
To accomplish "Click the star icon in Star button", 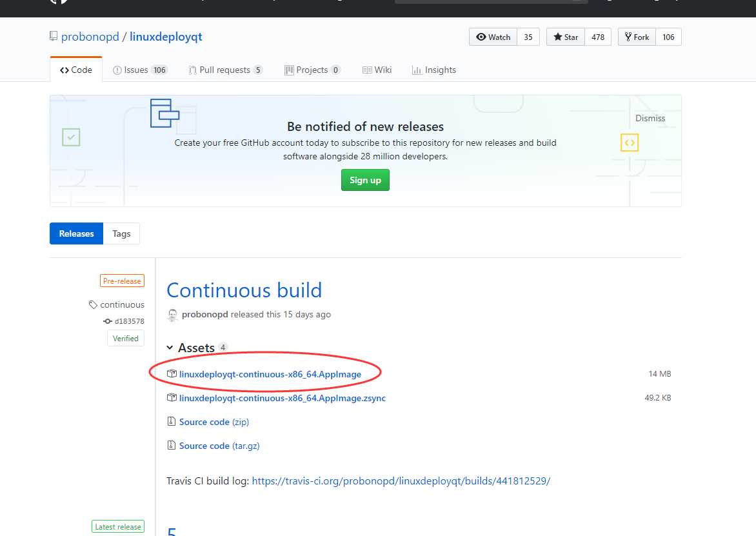I will tap(558, 37).
